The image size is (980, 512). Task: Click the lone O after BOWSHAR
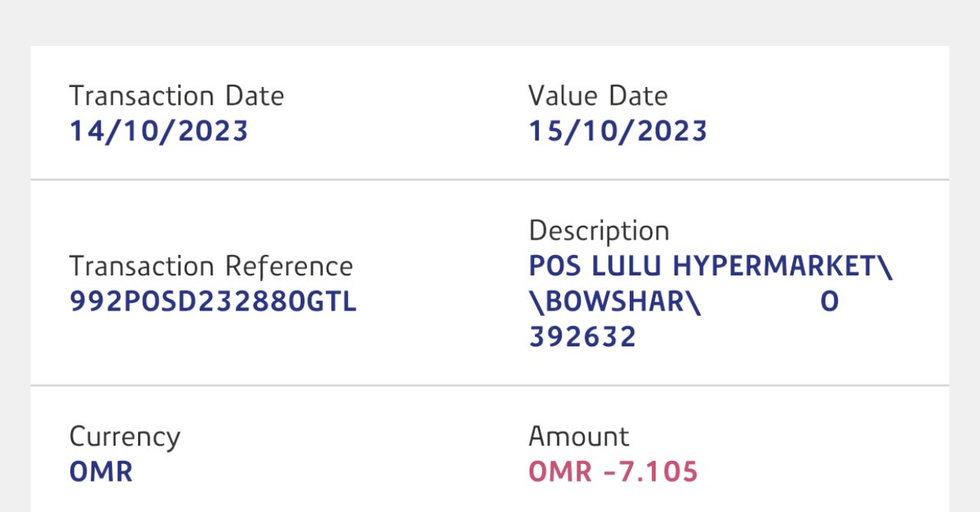point(830,302)
